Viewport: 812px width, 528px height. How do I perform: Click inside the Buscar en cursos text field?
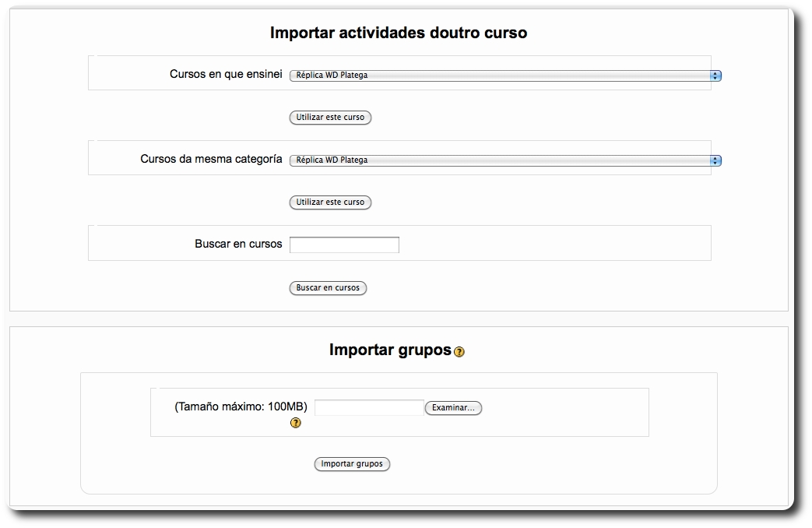pos(343,244)
